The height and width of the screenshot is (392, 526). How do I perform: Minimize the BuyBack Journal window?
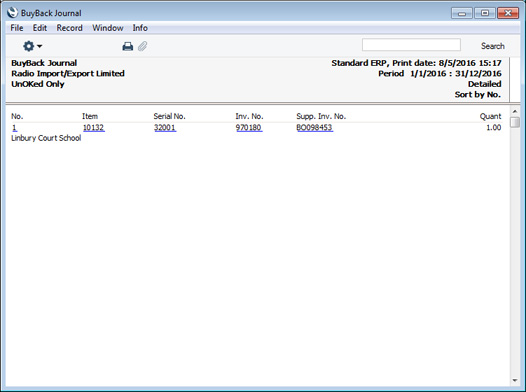point(462,13)
